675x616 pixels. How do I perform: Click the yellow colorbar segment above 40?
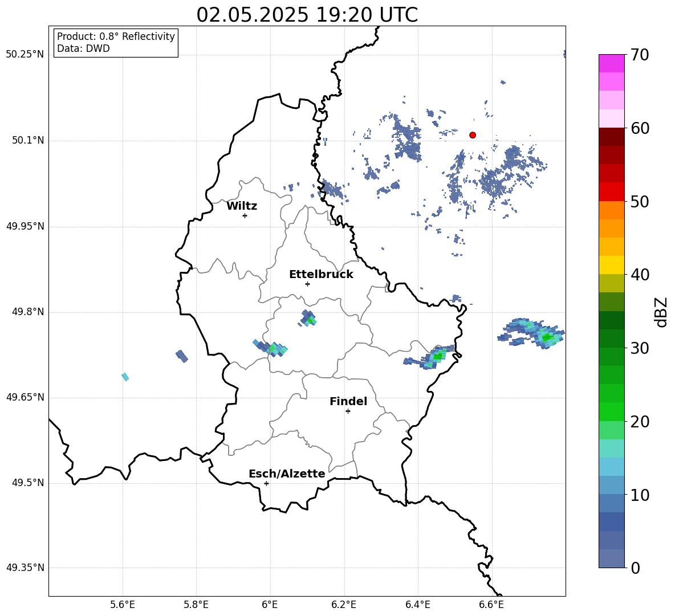click(x=611, y=265)
